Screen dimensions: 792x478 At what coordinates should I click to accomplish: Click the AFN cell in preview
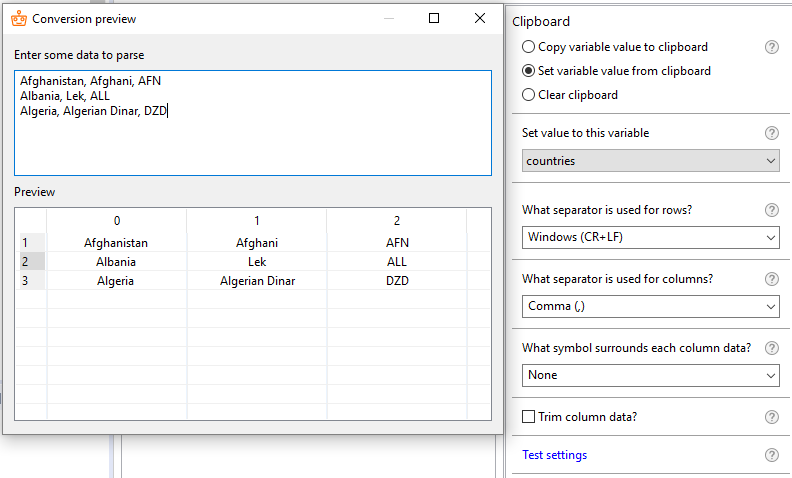(x=397, y=243)
